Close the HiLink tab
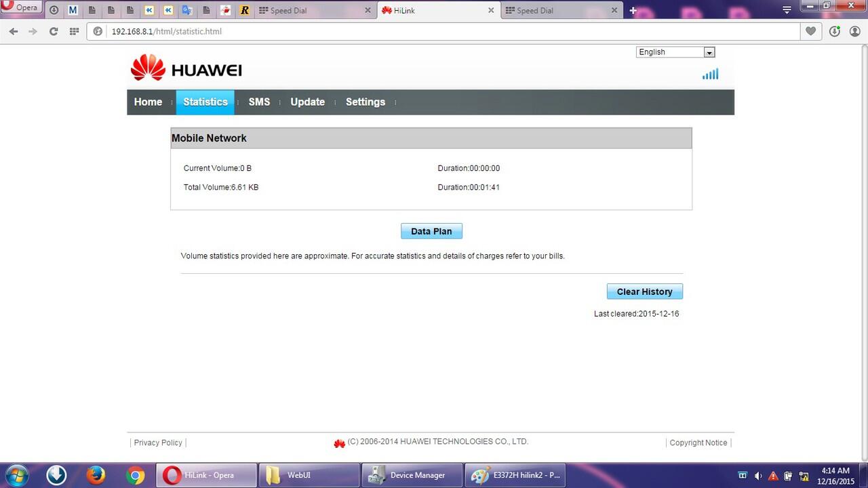This screenshot has width=868, height=488. coord(491,10)
